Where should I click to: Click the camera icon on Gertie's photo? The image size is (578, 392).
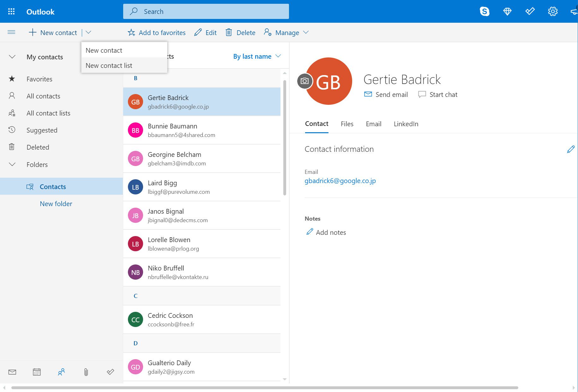[x=304, y=81]
